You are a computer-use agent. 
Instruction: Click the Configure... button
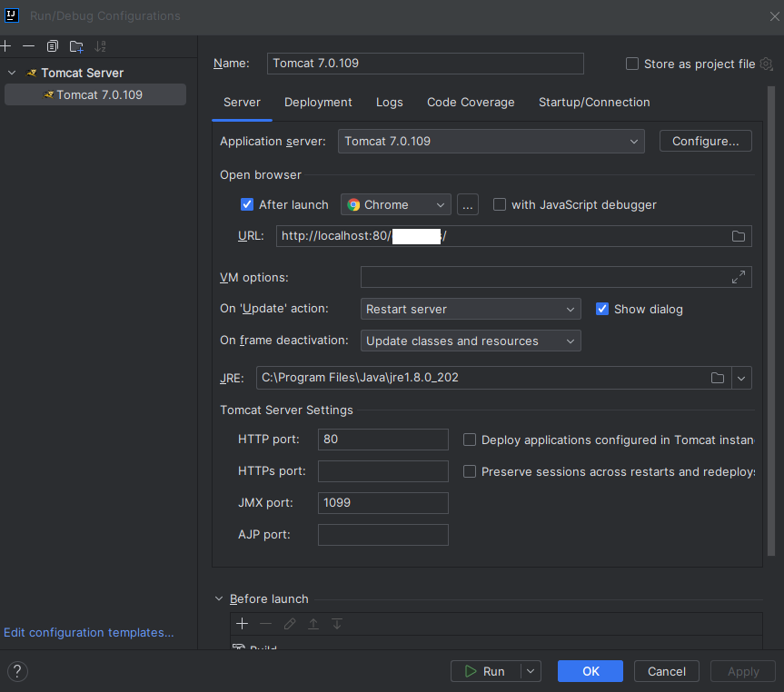pyautogui.click(x=706, y=141)
